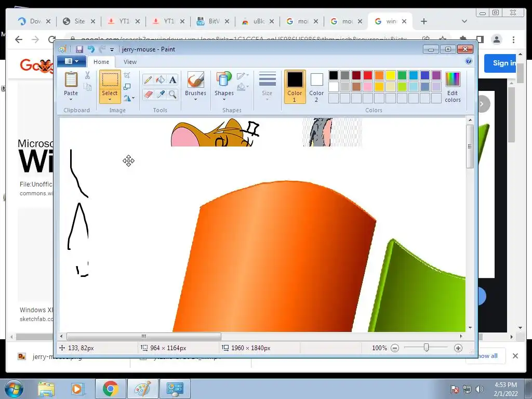Expand the Shapes dropdown arrow

coord(224,100)
